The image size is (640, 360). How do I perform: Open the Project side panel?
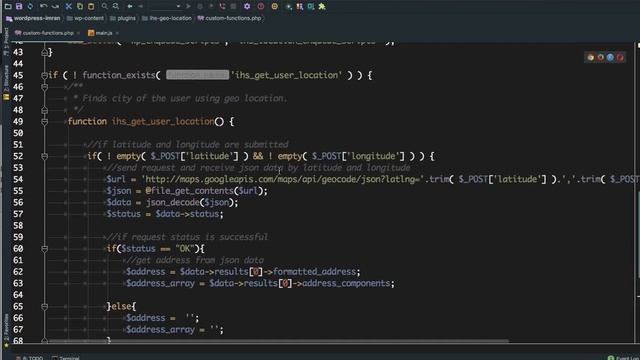coord(6,41)
